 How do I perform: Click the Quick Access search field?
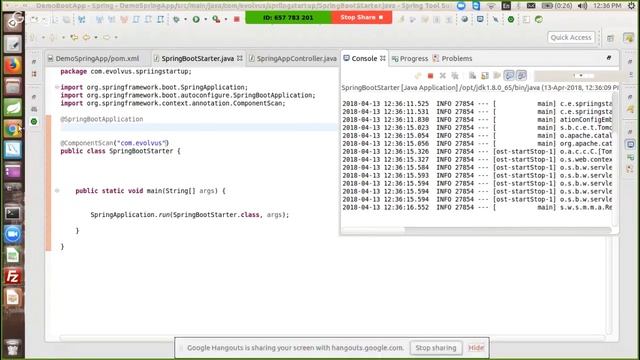pos(571,38)
